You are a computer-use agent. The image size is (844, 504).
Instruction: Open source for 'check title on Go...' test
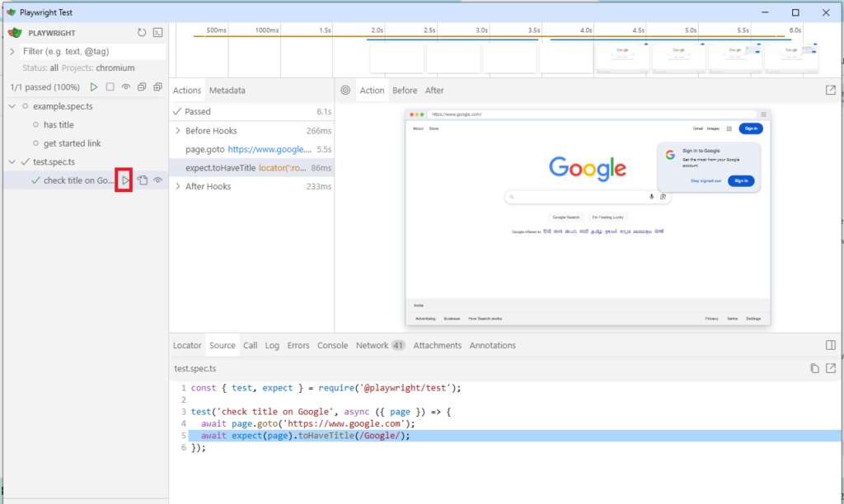click(x=142, y=180)
